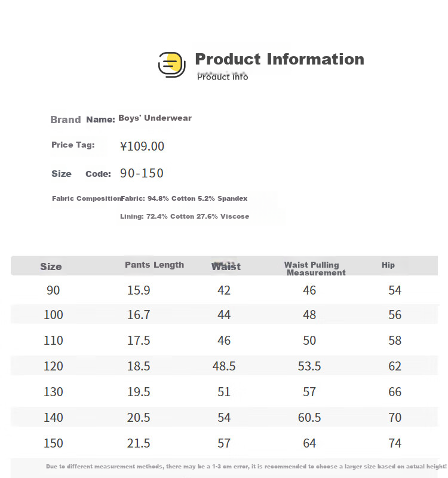Select the Product Information heading
Viewport: 448px width, 478px height.
pyautogui.click(x=280, y=59)
